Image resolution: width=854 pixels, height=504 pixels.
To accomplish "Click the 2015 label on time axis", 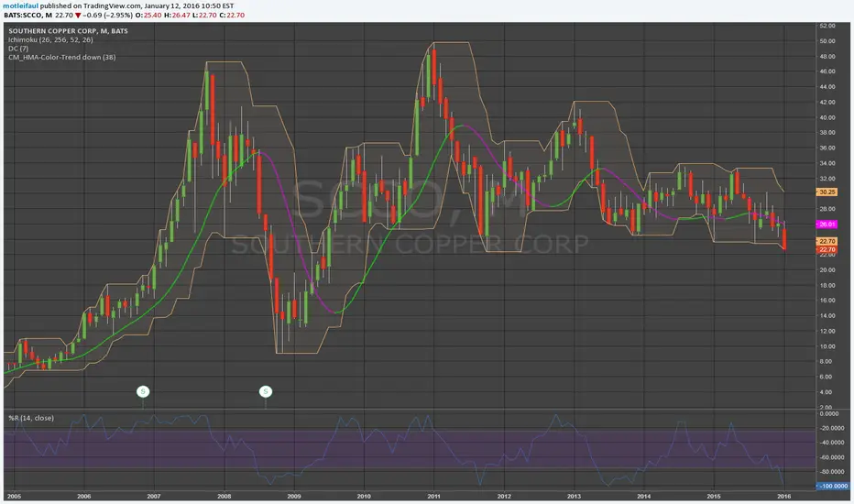I will pos(714,497).
